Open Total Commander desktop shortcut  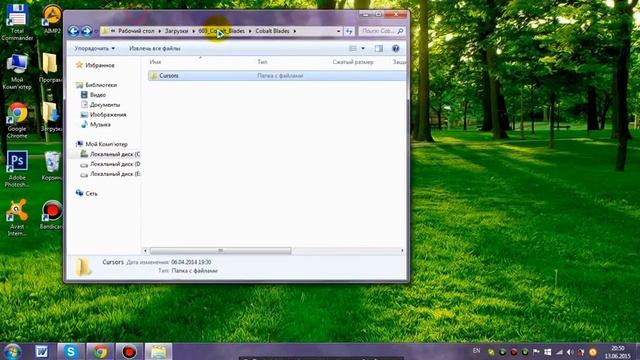[17, 22]
